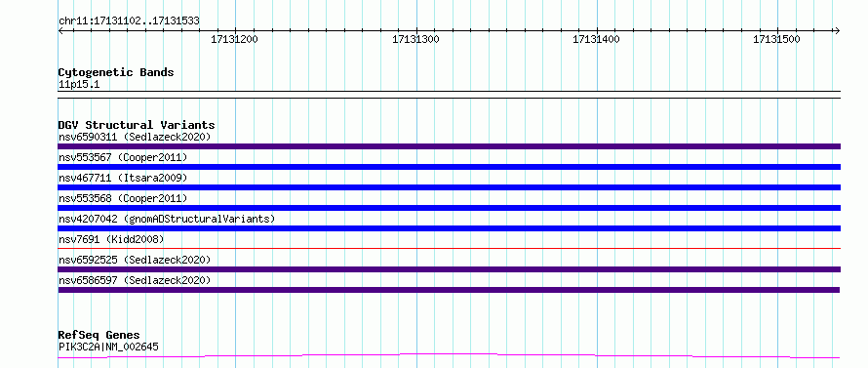Select the nsv6590311 purple variant bar
The image size is (868, 368).
click(449, 146)
